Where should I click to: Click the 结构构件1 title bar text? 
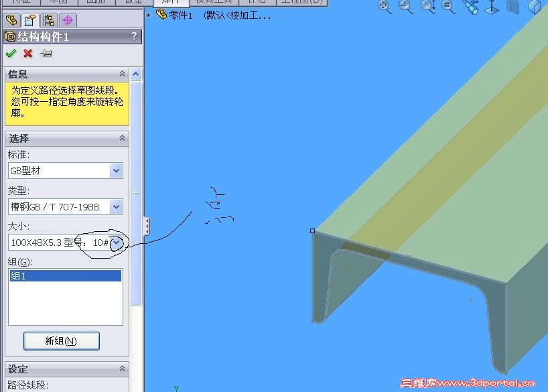point(43,36)
